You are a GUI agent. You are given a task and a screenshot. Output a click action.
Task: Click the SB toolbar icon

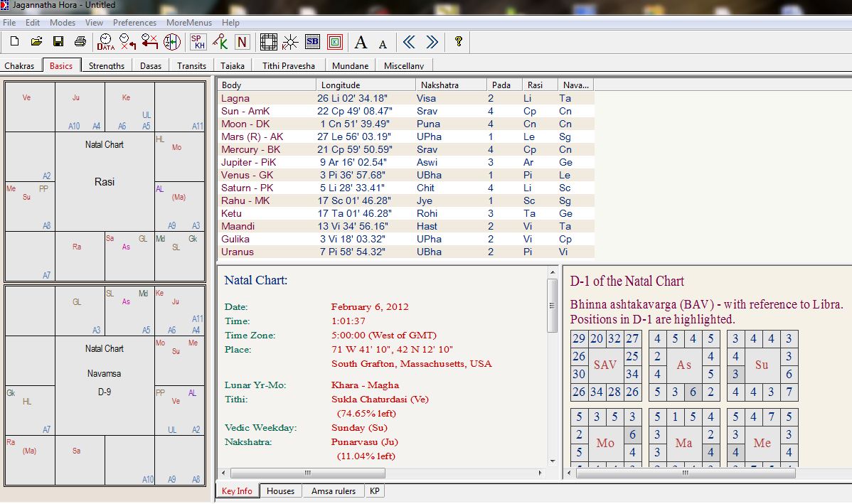311,42
